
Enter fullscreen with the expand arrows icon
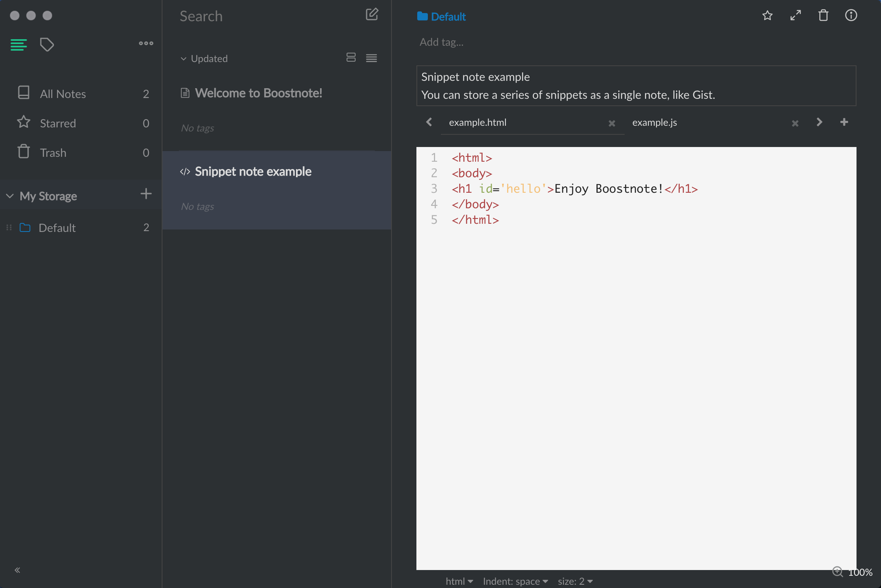point(795,16)
